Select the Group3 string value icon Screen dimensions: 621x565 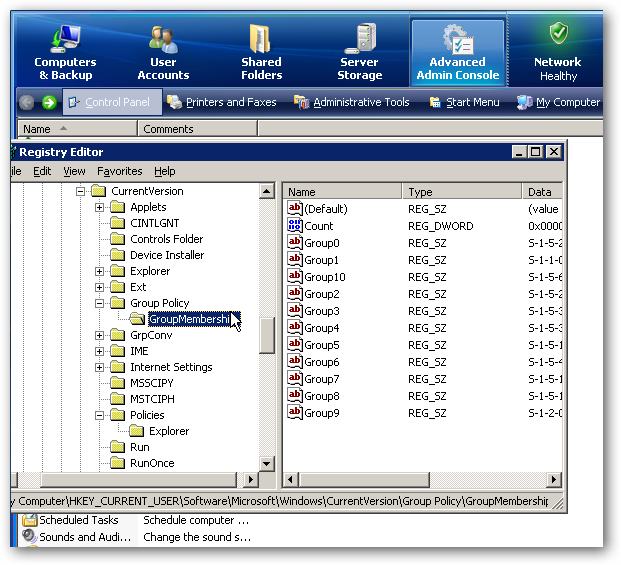[295, 310]
